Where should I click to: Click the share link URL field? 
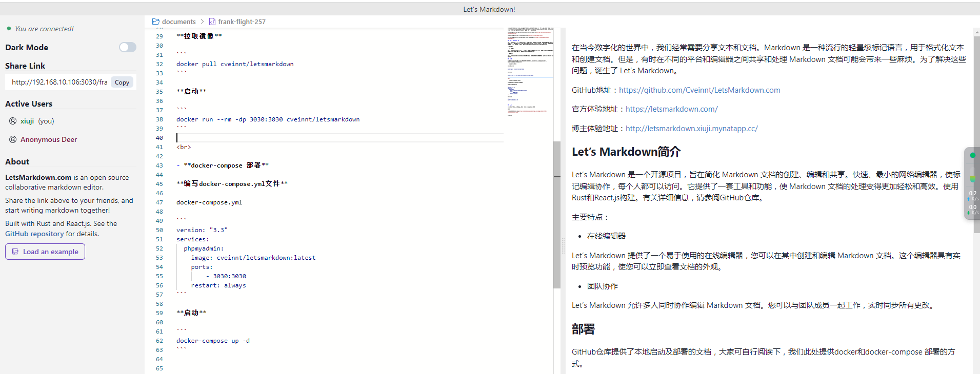coord(59,82)
